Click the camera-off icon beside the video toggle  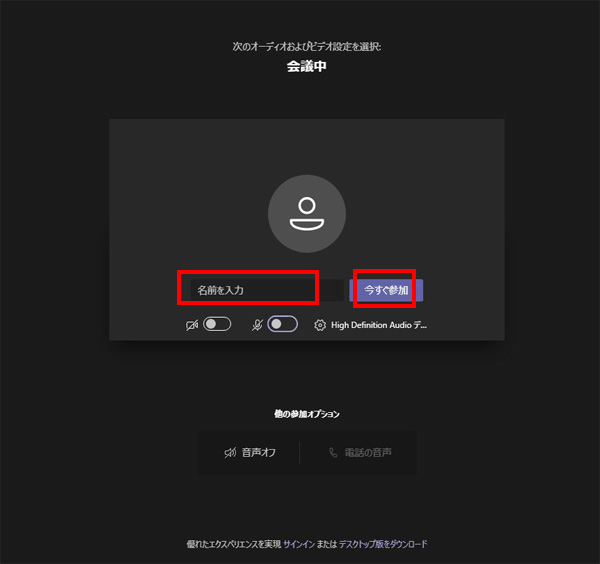[192, 325]
